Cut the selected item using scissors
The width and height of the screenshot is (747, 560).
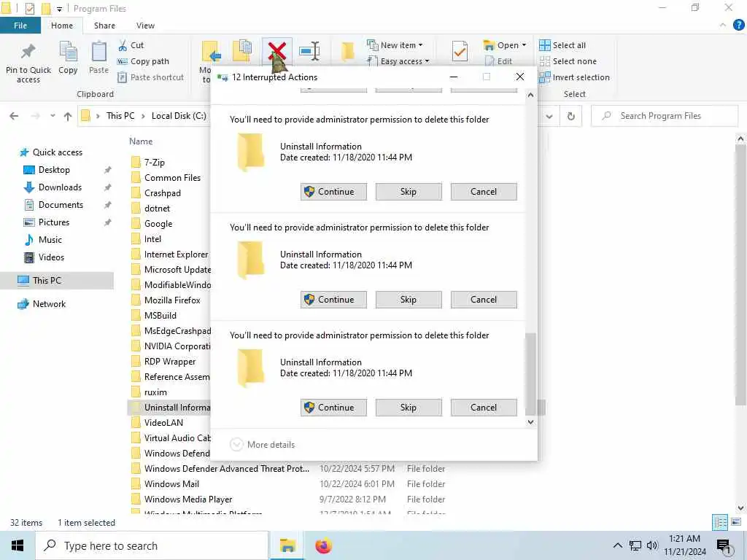point(131,45)
